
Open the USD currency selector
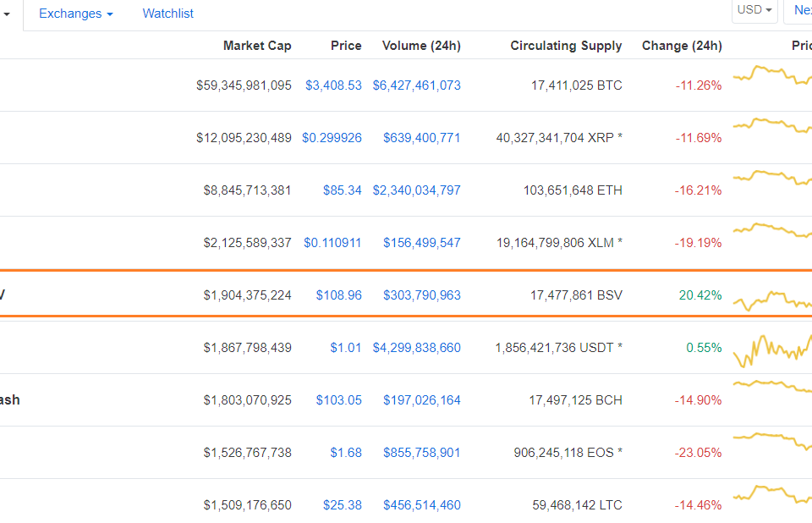(754, 10)
